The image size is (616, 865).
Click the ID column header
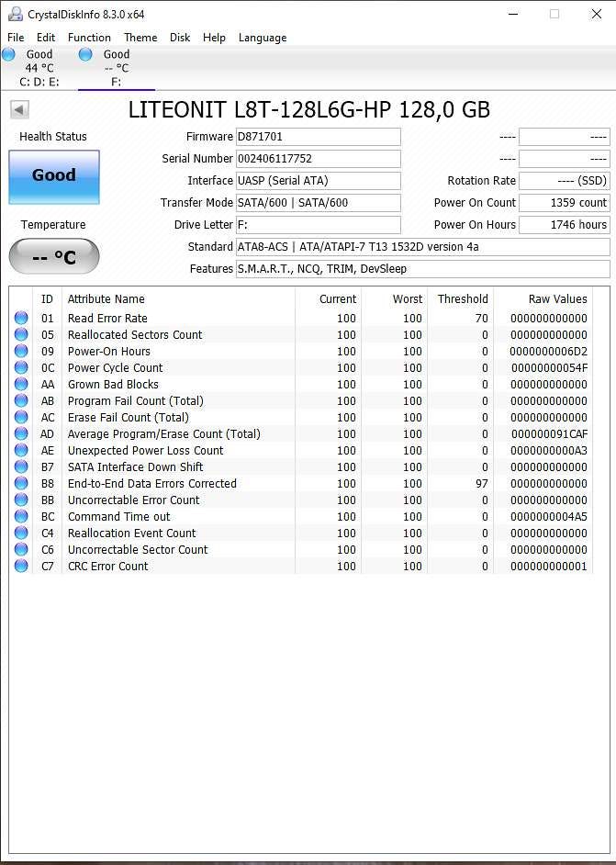coord(48,299)
